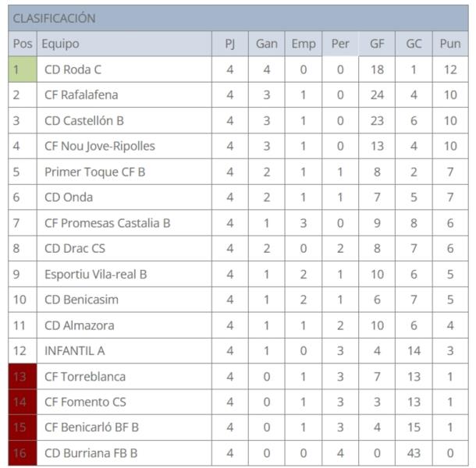Click the Pun column header

click(x=450, y=44)
